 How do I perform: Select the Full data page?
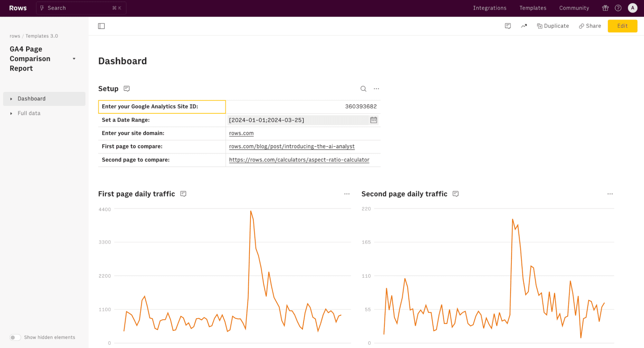click(44, 113)
